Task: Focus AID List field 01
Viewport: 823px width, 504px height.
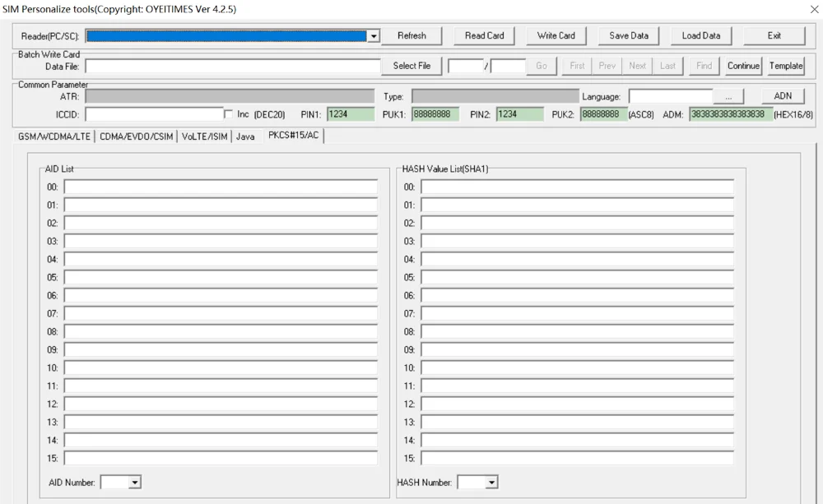Action: [221, 205]
